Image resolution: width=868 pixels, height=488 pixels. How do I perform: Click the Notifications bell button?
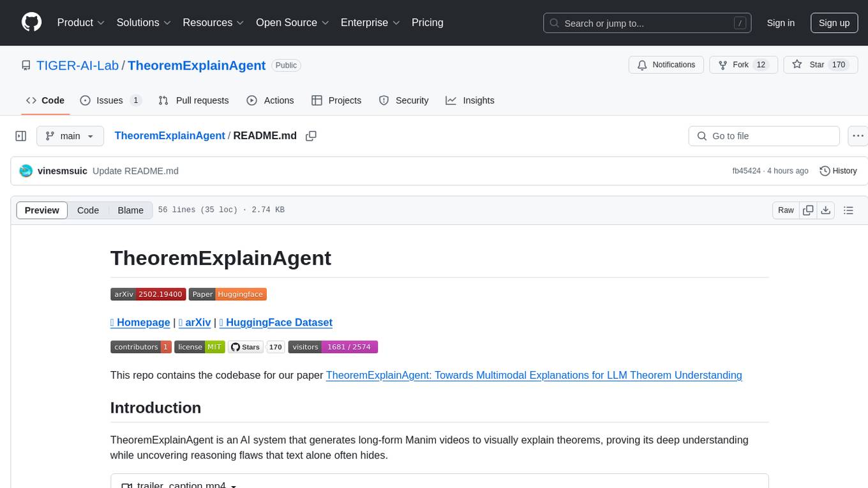click(666, 65)
